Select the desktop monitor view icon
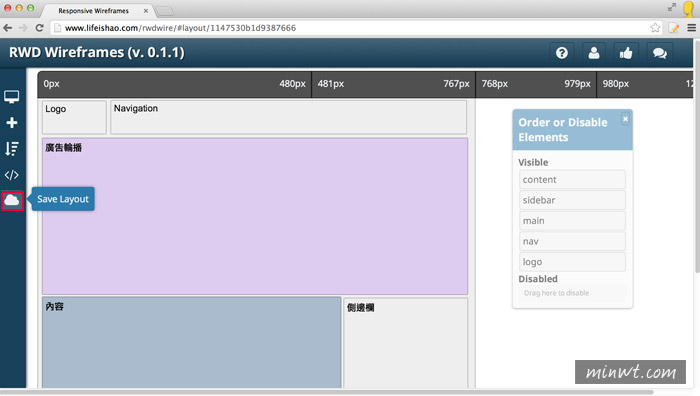 pos(12,96)
